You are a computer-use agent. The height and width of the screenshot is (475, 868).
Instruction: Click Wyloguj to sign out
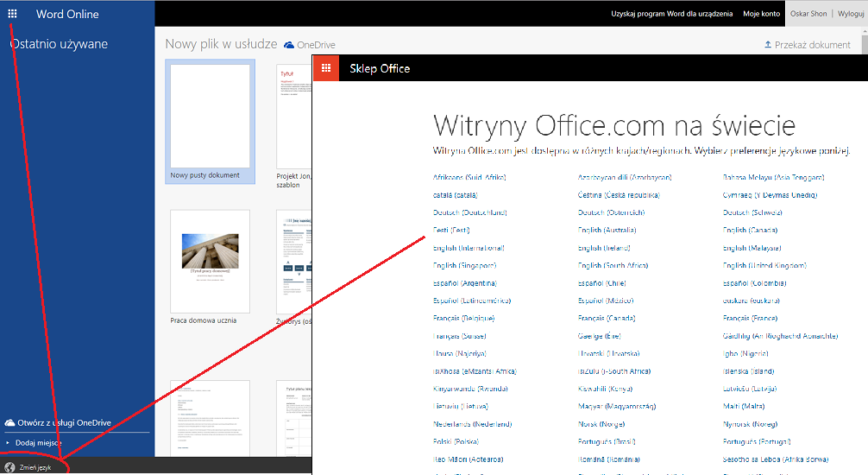pyautogui.click(x=851, y=14)
